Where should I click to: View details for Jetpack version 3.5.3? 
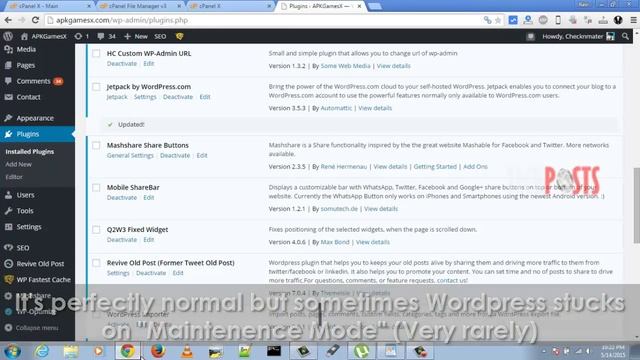[375, 108]
